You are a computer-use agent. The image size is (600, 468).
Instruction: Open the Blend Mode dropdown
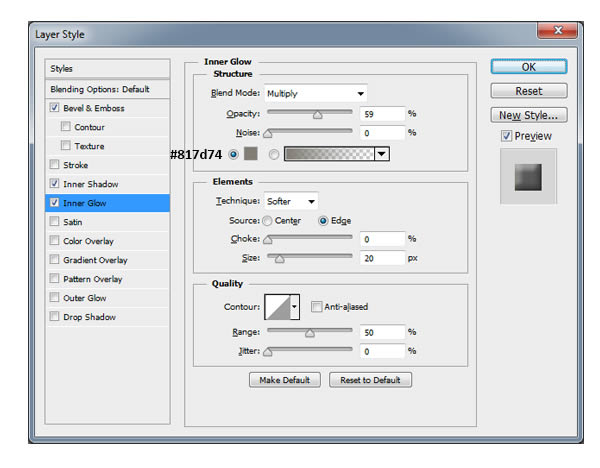click(316, 93)
